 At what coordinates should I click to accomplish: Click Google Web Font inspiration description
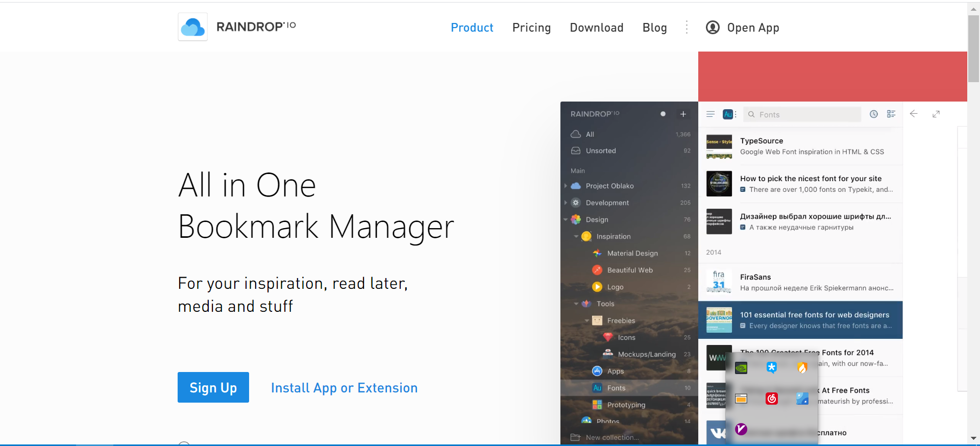(812, 152)
